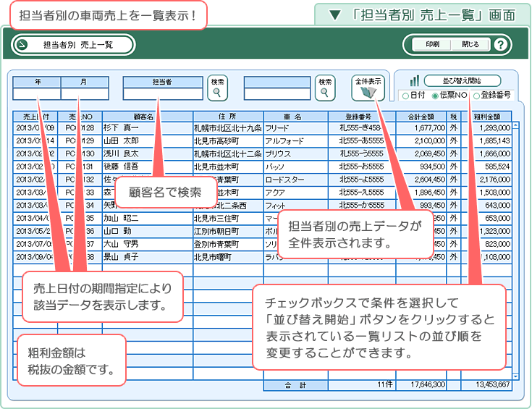The height and width of the screenshot is (409, 532).
Task: Click the 月 input field
Action: coord(85,94)
